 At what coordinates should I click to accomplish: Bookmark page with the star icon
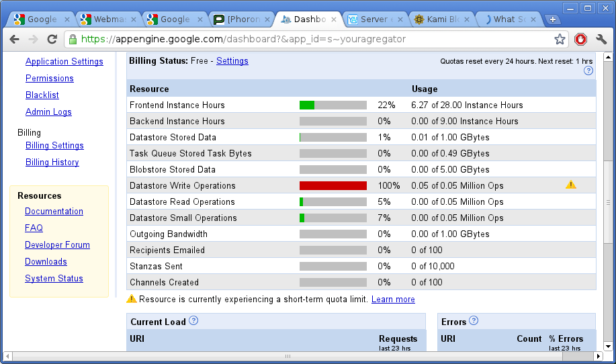[560, 39]
